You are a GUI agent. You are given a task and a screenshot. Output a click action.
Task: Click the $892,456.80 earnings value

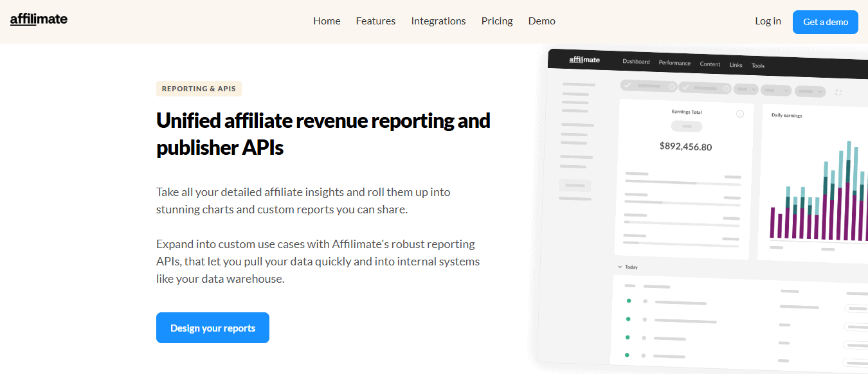(685, 147)
